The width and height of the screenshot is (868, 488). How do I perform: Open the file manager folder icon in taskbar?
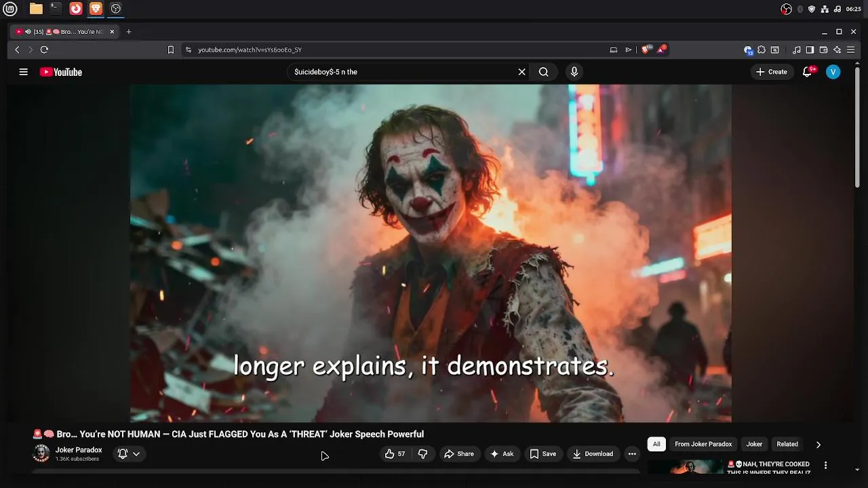36,9
